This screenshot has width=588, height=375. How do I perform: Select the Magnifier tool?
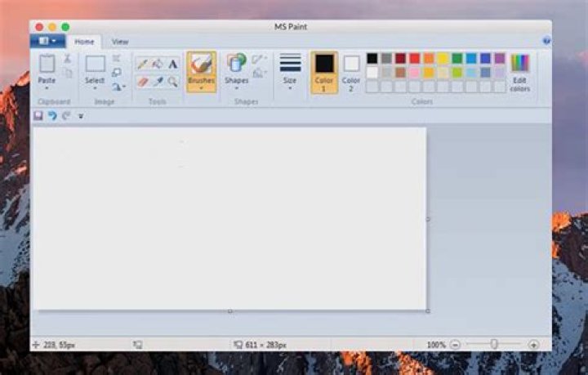[172, 82]
